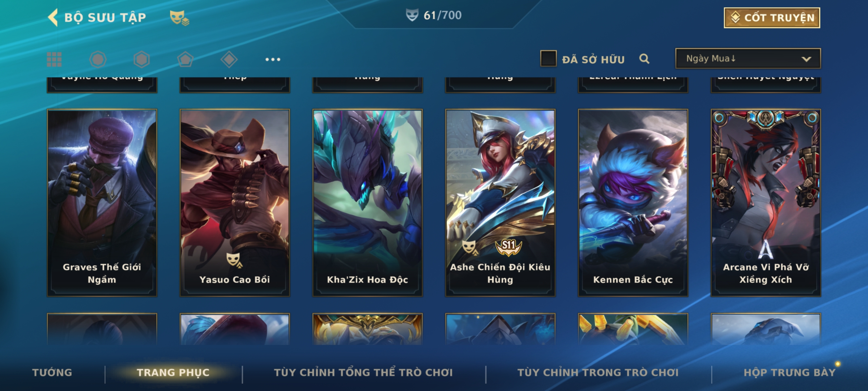Open the Tùy Chỉnh Tổng Thể Trò Chơi tab
The image size is (868, 391).
pyautogui.click(x=363, y=373)
